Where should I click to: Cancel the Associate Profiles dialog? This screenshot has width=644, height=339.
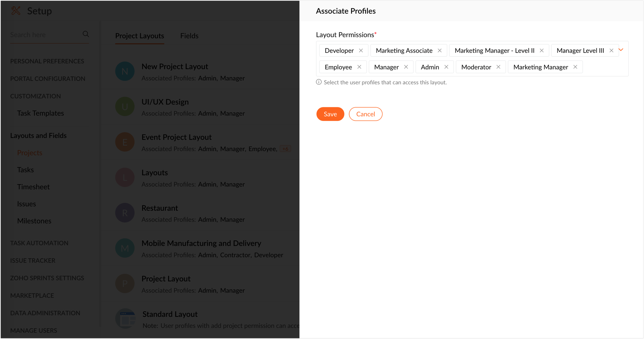pyautogui.click(x=366, y=114)
